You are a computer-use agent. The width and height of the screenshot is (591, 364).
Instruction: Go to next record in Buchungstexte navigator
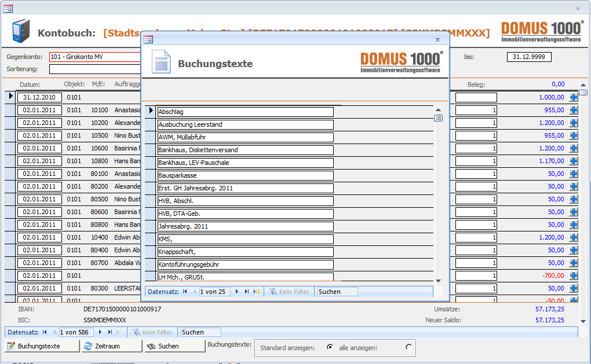click(x=237, y=291)
